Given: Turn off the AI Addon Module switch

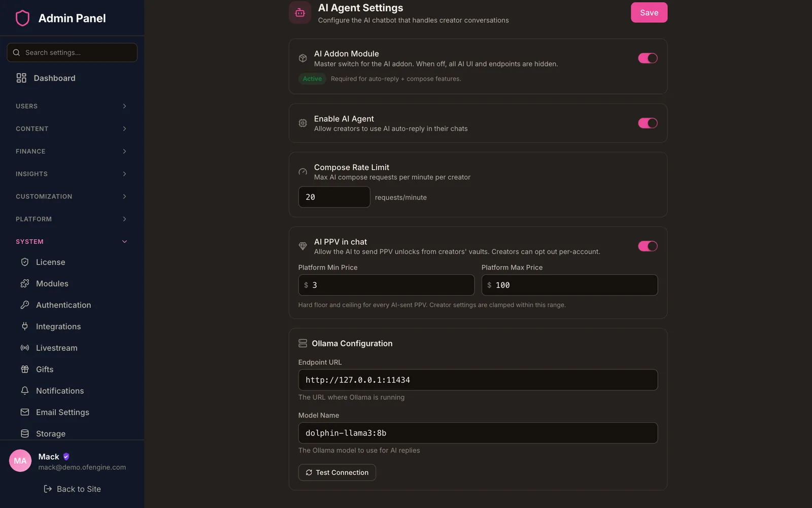Looking at the screenshot, I should tap(648, 58).
